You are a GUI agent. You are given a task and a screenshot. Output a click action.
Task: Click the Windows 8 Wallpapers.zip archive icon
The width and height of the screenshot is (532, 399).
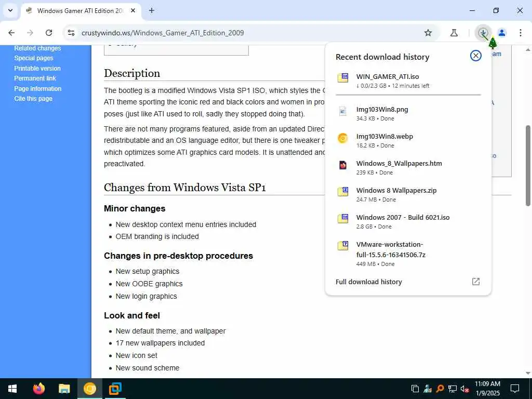pyautogui.click(x=343, y=192)
